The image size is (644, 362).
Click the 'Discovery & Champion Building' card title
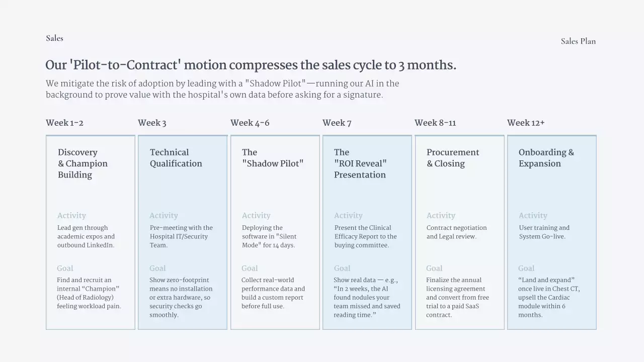point(83,163)
